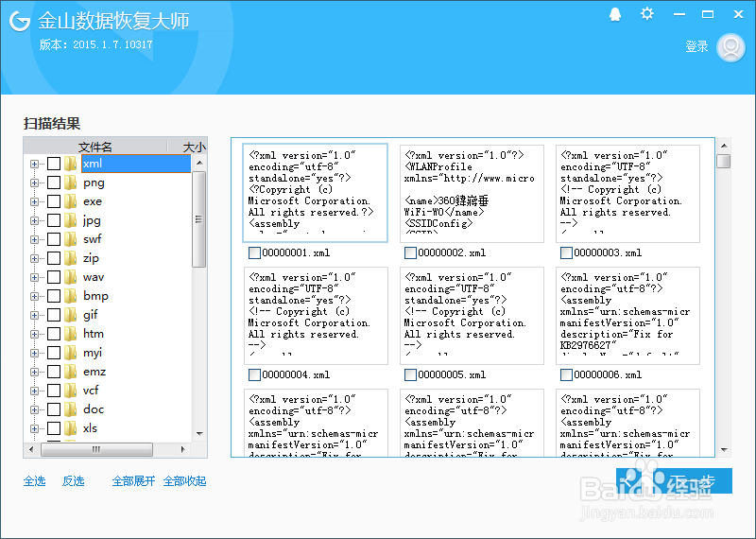Click the swf folder icon
The height and width of the screenshot is (539, 756).
pos(70,239)
